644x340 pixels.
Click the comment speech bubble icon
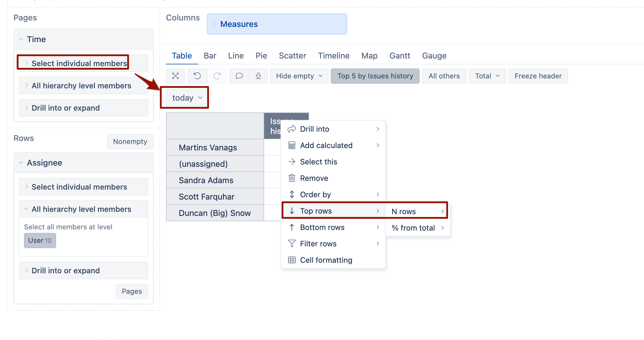coord(239,76)
